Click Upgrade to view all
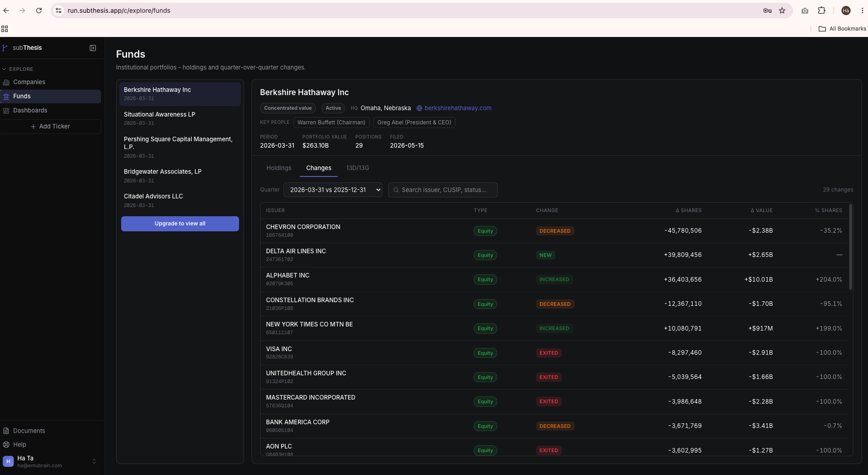The height and width of the screenshot is (475, 868). tap(180, 224)
